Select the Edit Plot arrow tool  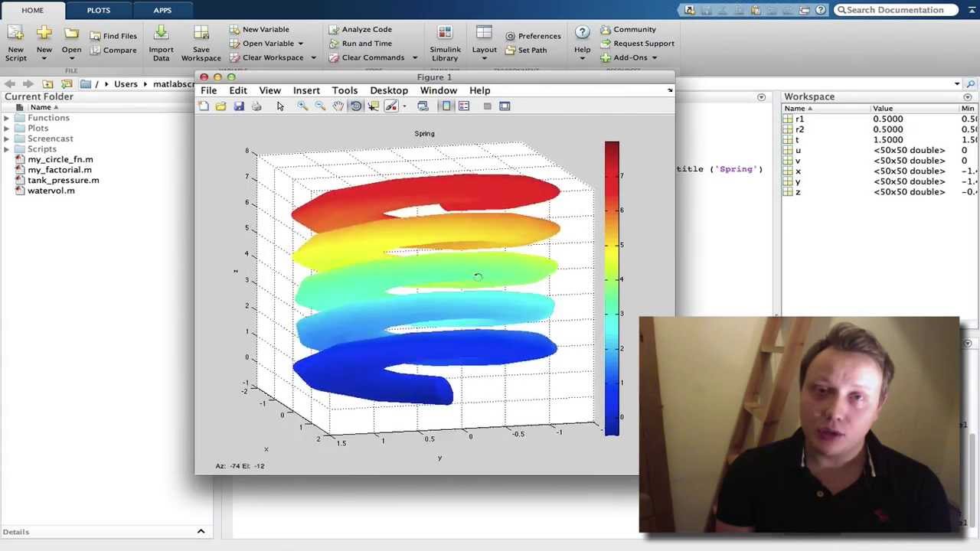click(x=280, y=106)
